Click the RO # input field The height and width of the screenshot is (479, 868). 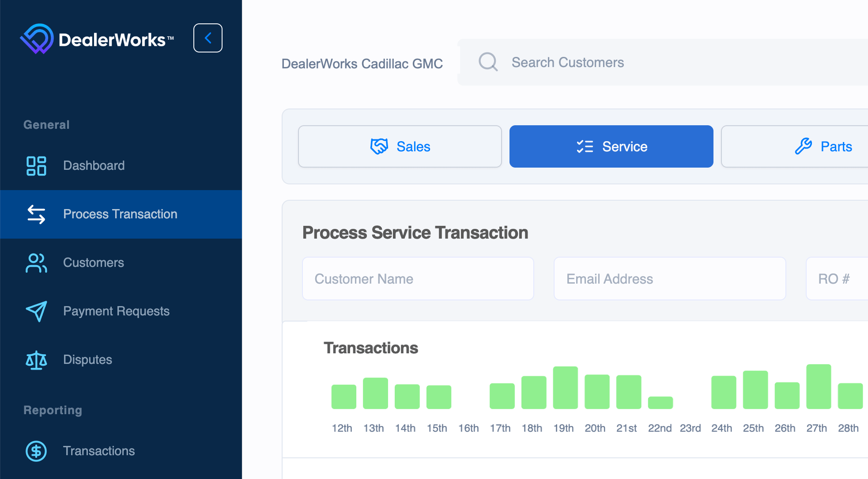837,279
